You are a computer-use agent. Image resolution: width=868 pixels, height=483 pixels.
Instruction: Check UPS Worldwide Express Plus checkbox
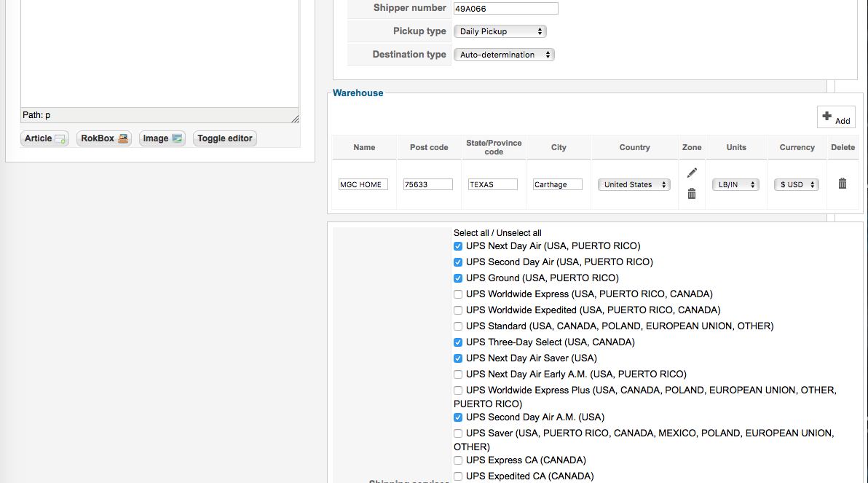coord(458,390)
